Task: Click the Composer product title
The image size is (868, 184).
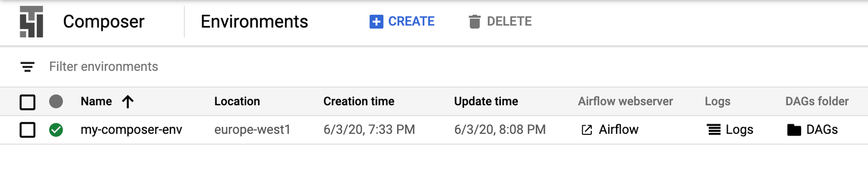Action: [x=104, y=21]
